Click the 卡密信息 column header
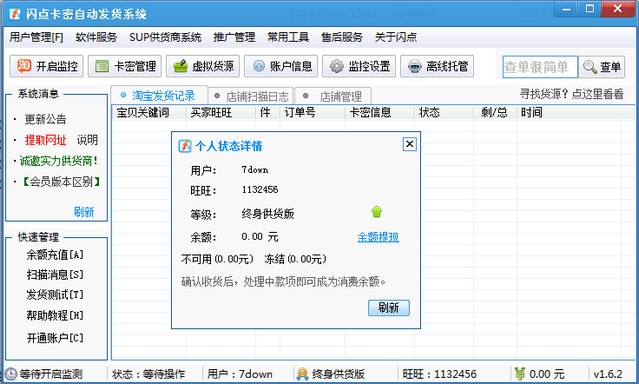The image size is (639, 384). click(379, 113)
